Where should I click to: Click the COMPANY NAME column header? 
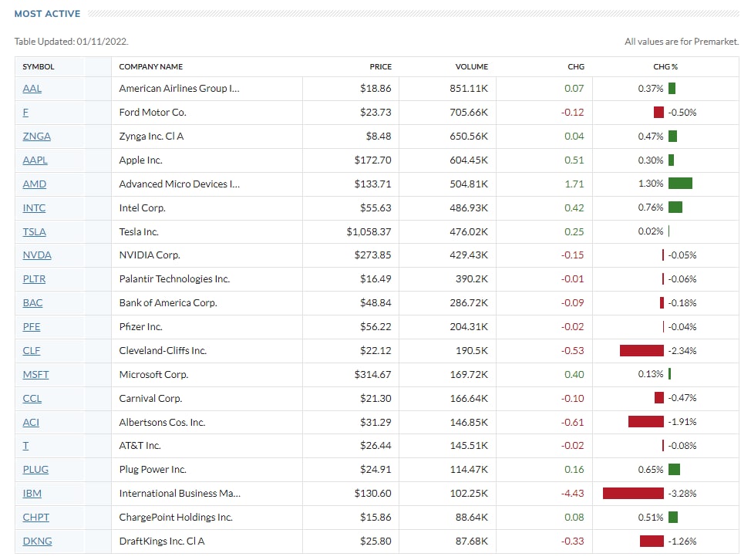[x=151, y=67]
